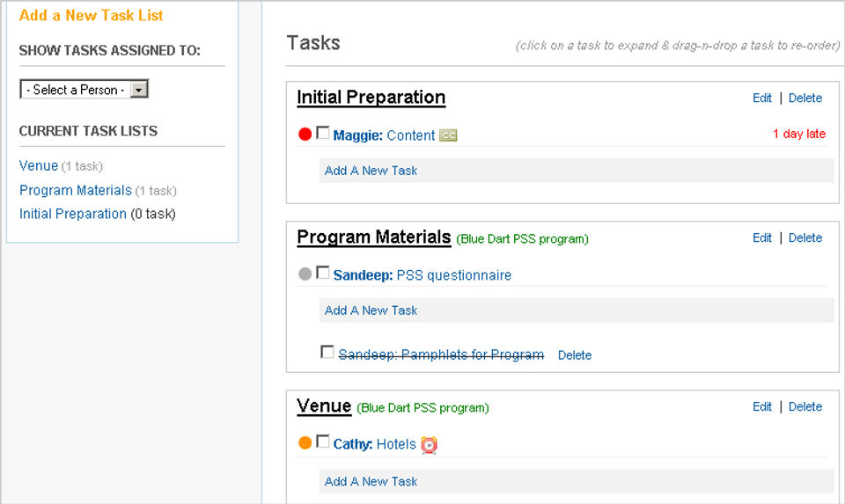Check the Sandeep: PSS questionnaire checkbox

click(323, 273)
